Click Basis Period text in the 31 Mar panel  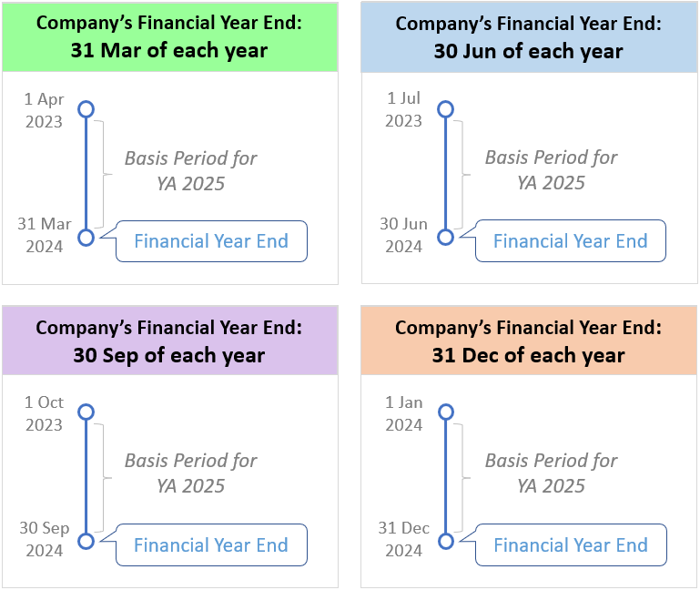point(190,170)
